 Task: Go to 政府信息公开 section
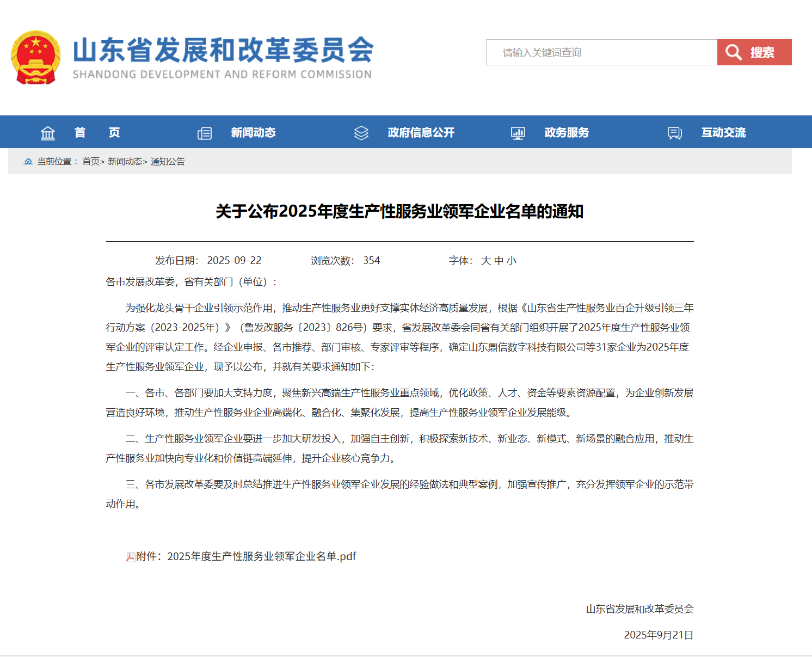[x=421, y=132]
